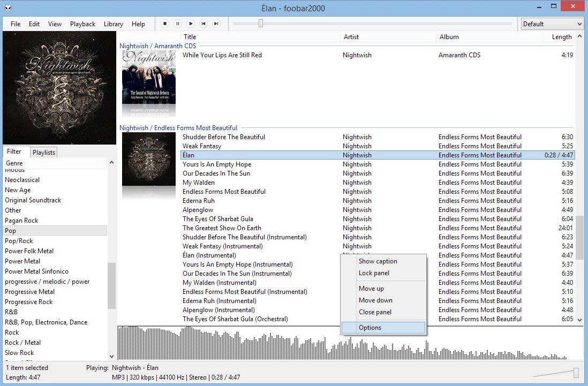Switch to the Filter tab
This screenshot has height=386, width=588.
click(x=14, y=152)
